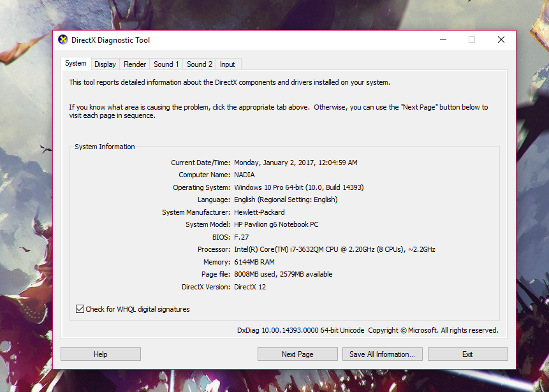Click the Language label
Screen dimensions: 549x392
click(214, 200)
